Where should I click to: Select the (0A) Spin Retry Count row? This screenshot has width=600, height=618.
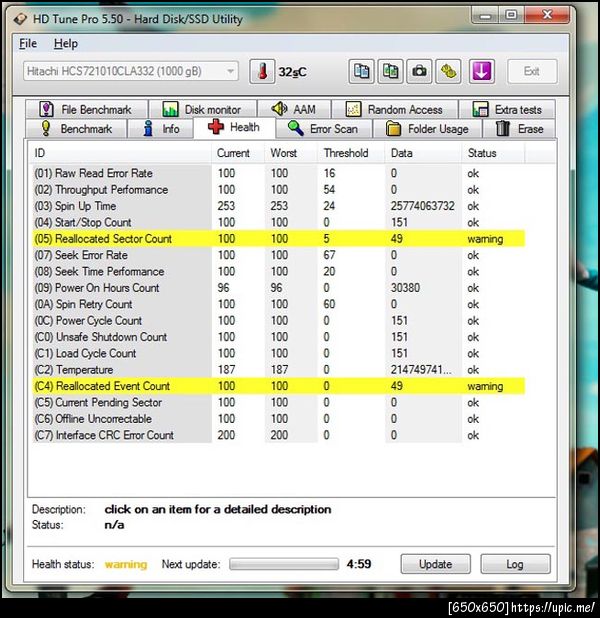[279, 304]
